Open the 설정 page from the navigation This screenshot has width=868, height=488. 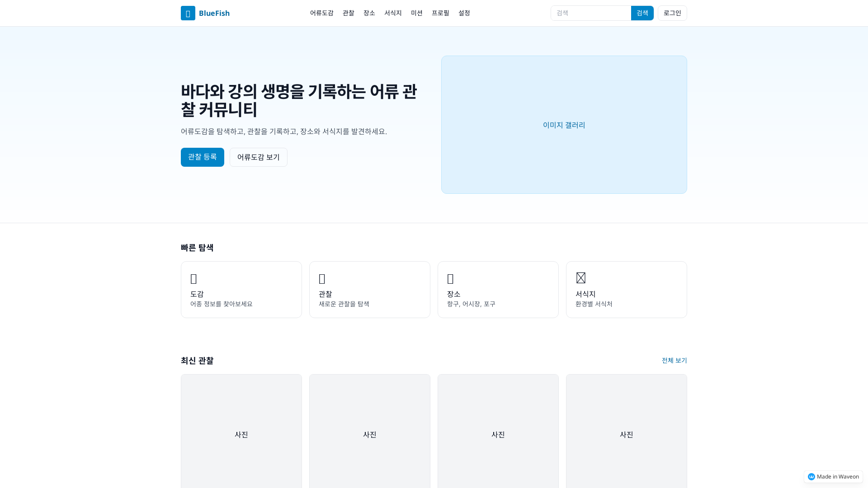pyautogui.click(x=464, y=13)
